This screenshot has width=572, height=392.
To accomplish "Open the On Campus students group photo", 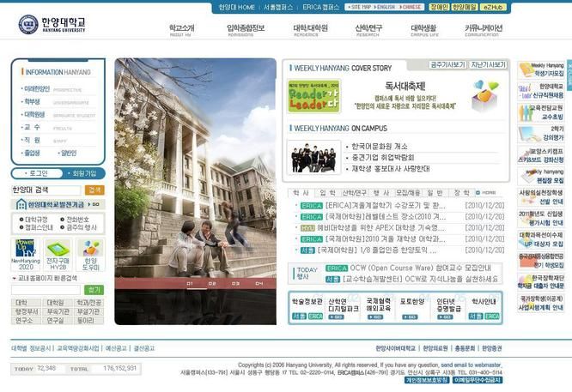I will (x=313, y=157).
